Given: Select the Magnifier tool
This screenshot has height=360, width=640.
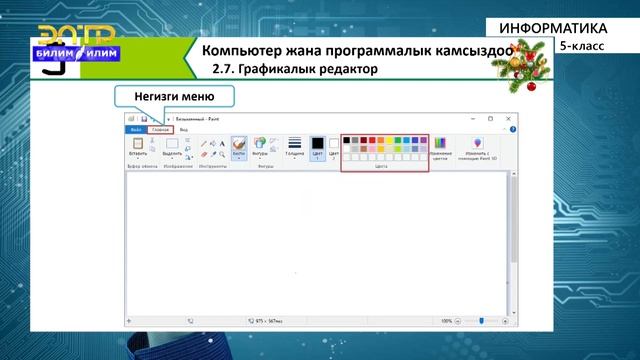Looking at the screenshot, I should coord(222,154).
